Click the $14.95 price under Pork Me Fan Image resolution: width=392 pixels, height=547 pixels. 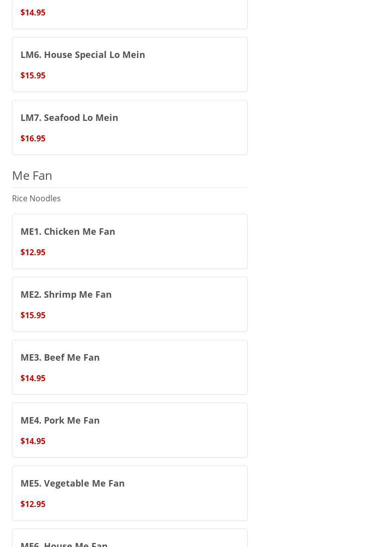(x=33, y=441)
